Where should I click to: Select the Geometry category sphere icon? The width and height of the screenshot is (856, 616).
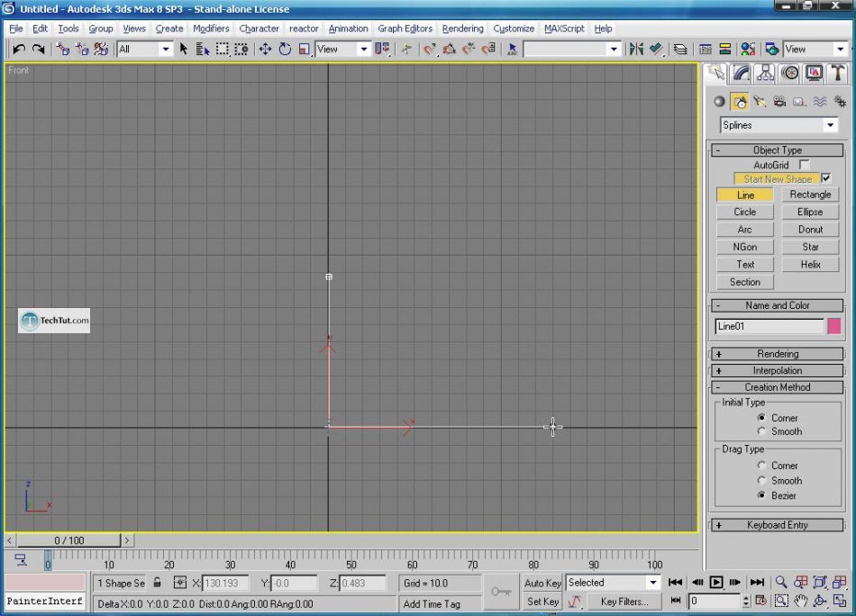720,102
